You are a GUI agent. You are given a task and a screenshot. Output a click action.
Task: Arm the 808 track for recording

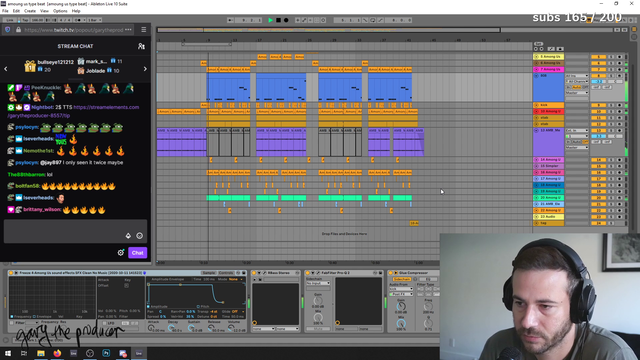pyautogui.click(x=619, y=76)
